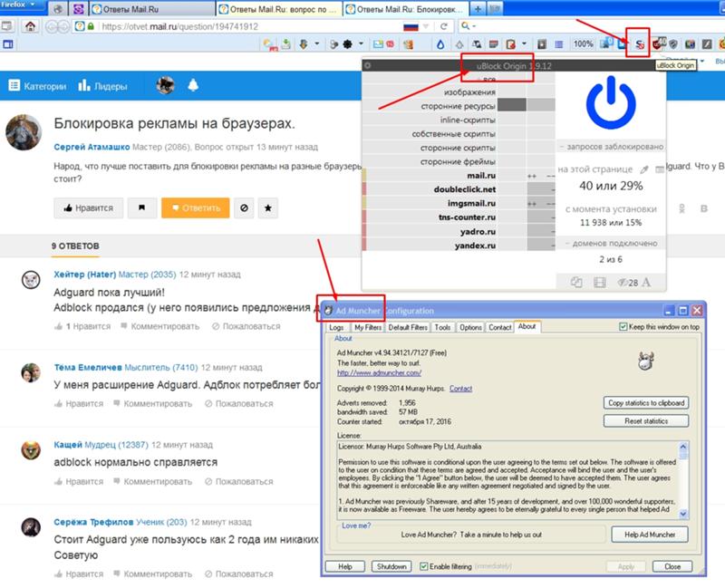Open the admuncher.com website link

click(x=379, y=372)
